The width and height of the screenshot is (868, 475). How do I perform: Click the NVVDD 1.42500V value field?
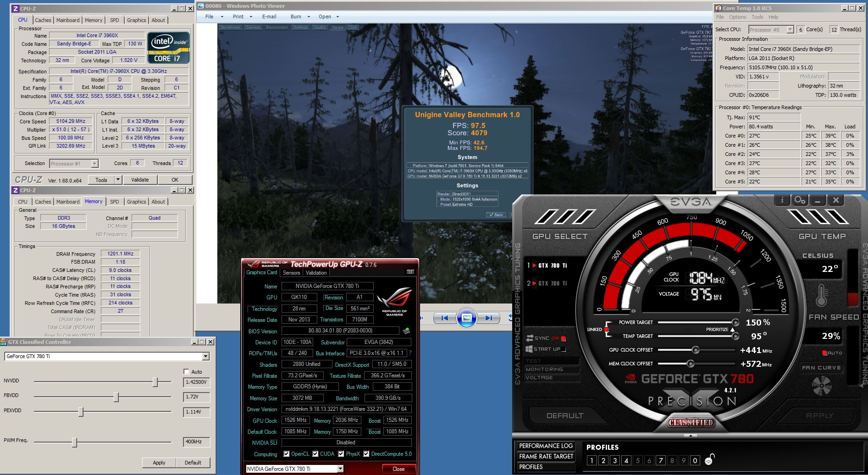197,382
